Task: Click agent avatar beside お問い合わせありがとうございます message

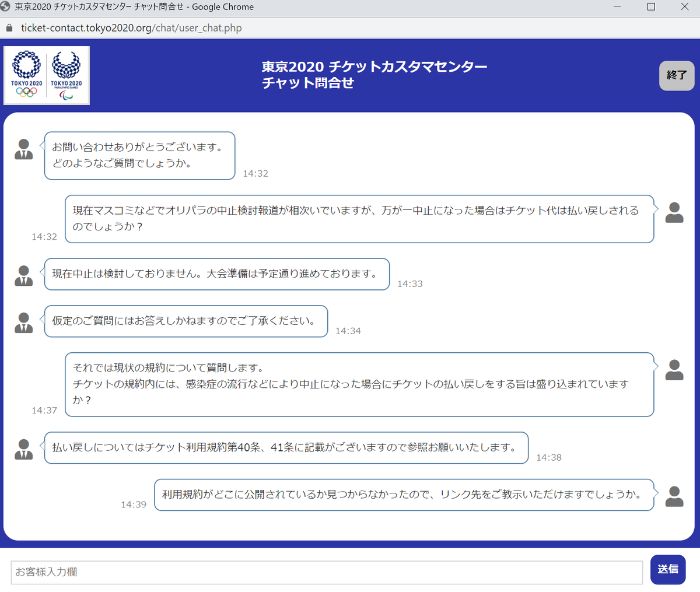Action: [23, 149]
